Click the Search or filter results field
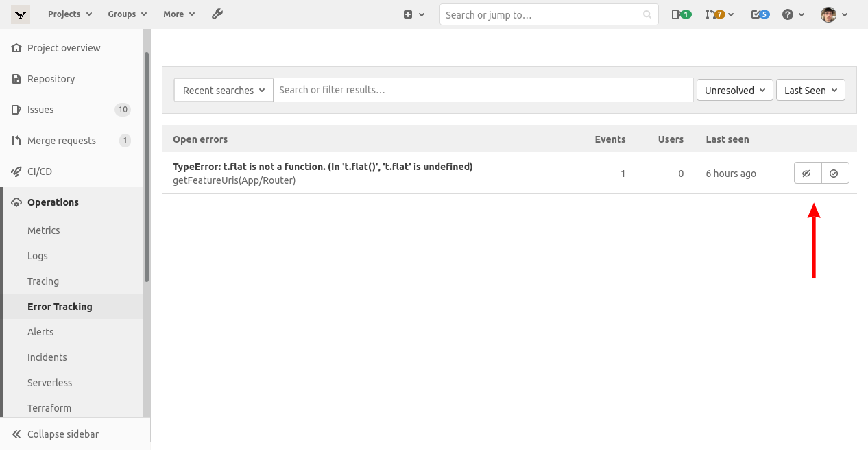The image size is (868, 450). 480,90
